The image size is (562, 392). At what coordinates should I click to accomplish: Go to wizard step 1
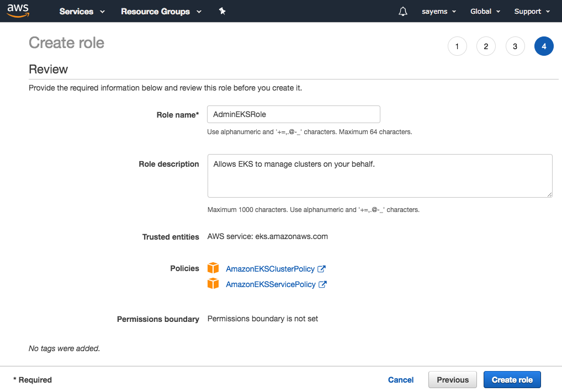pos(457,46)
